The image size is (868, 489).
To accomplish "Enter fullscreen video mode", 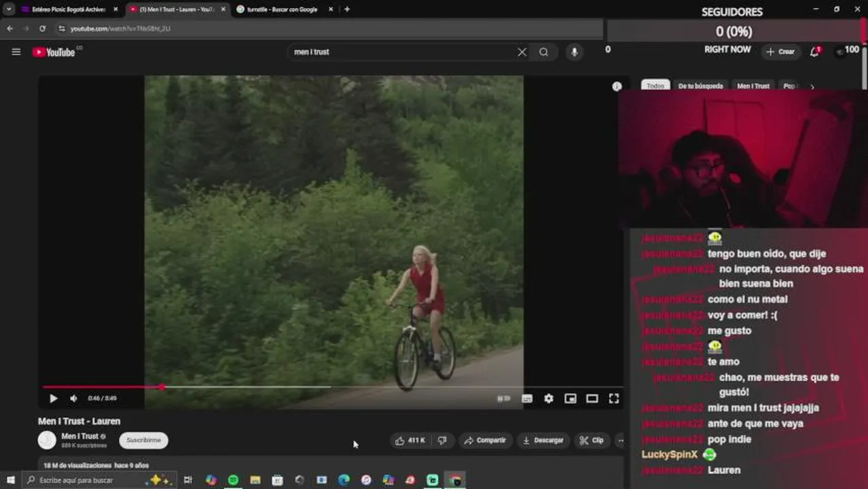I will coord(614,399).
